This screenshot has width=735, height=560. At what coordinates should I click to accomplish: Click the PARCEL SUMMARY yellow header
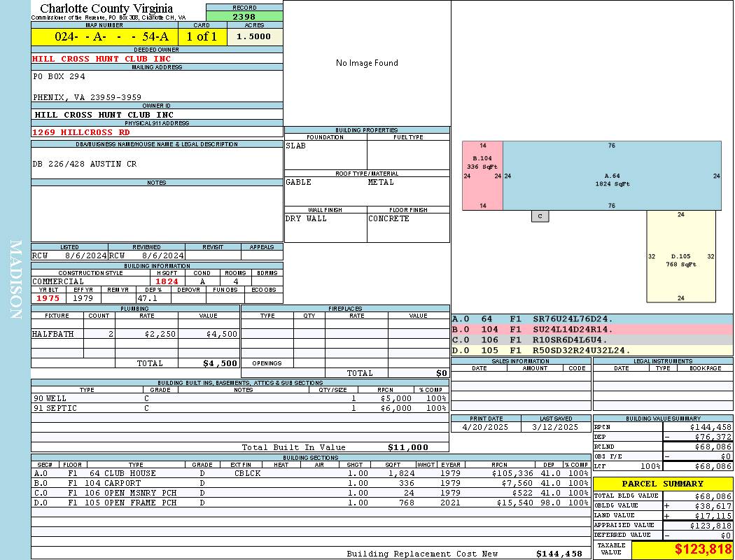(x=663, y=484)
